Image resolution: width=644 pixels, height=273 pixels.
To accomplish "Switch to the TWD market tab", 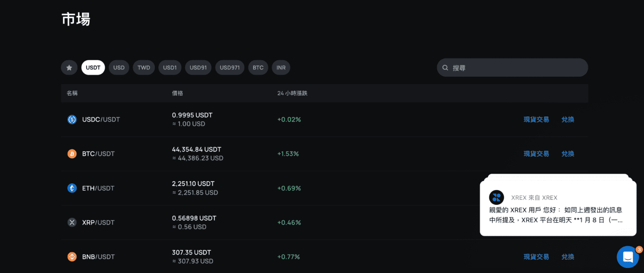I will 144,67.
